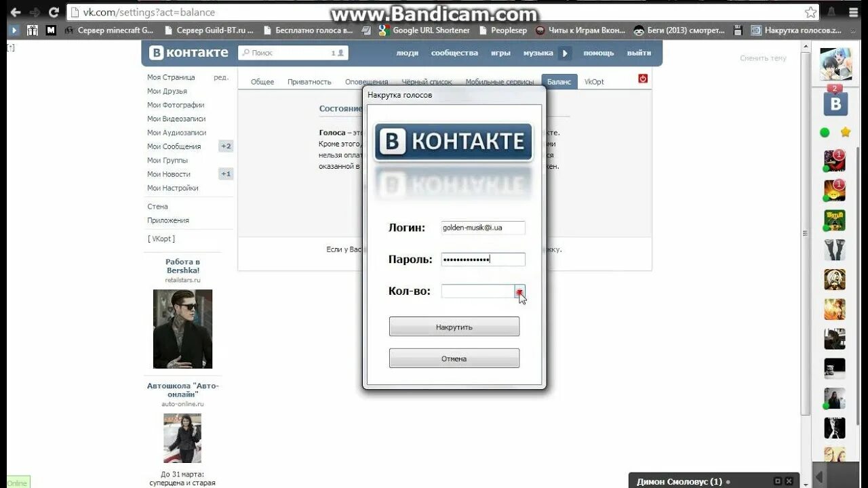Open Мои Группы in sidebar
This screenshot has height=488, width=868.
pos(167,161)
